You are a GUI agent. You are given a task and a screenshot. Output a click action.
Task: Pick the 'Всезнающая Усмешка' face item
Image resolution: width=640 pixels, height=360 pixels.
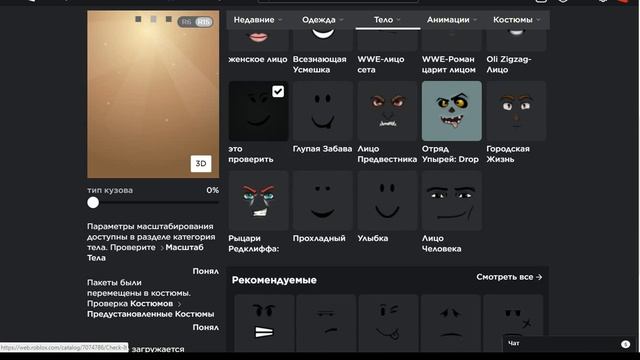pos(323,40)
